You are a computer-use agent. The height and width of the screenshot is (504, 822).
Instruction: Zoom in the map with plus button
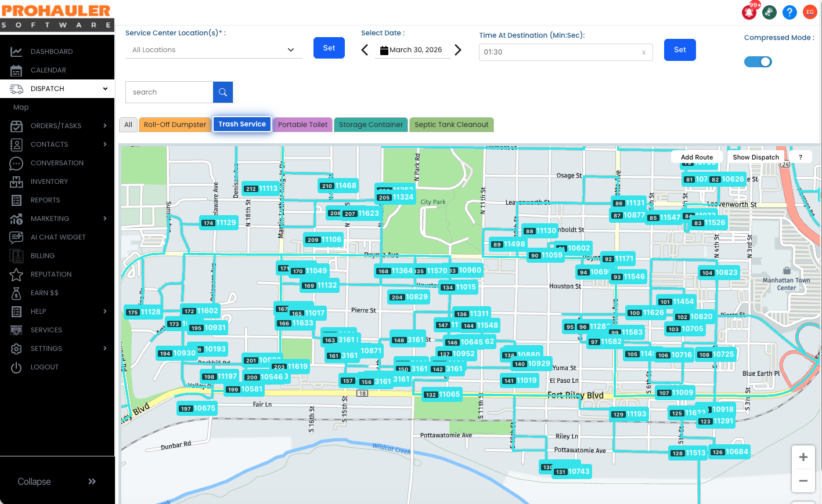803,457
